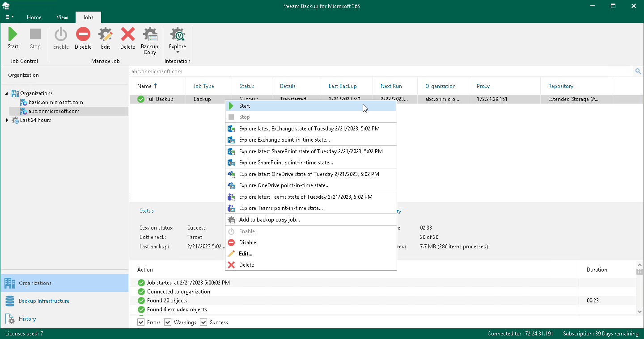
Task: Switch to the Home tab
Action: point(34,17)
